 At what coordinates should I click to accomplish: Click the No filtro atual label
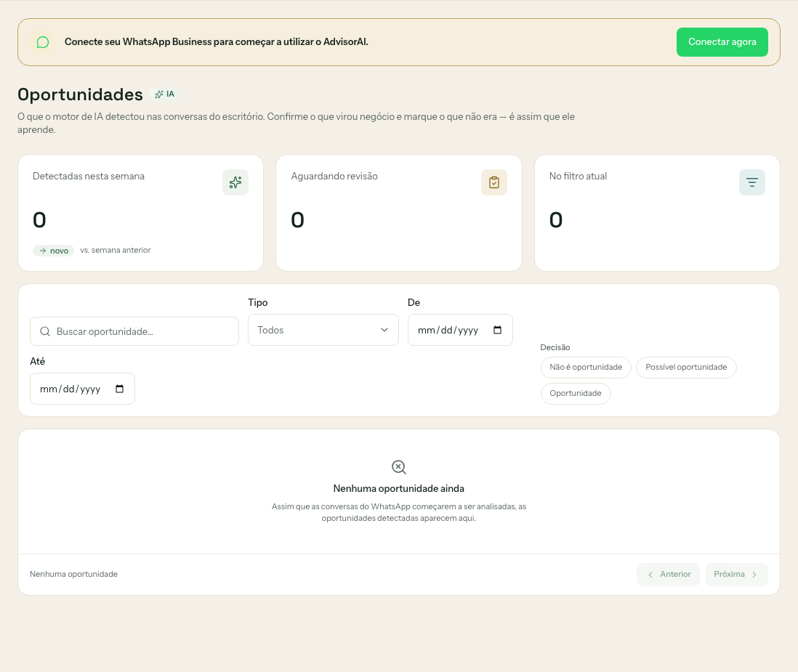[578, 176]
